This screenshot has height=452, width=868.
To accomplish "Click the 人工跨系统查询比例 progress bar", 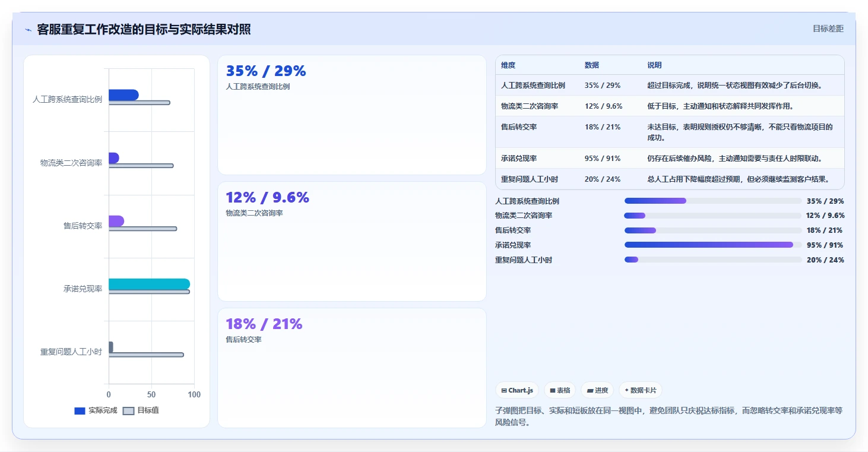I will tap(713, 201).
